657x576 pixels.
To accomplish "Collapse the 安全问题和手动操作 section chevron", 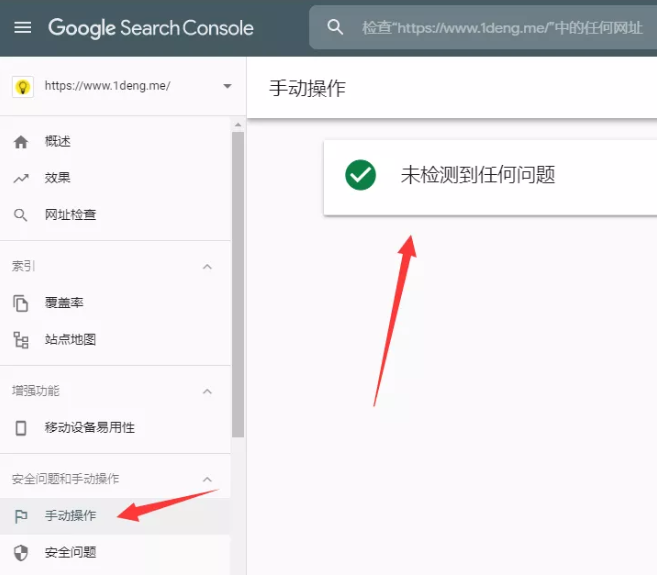I will pos(207,480).
